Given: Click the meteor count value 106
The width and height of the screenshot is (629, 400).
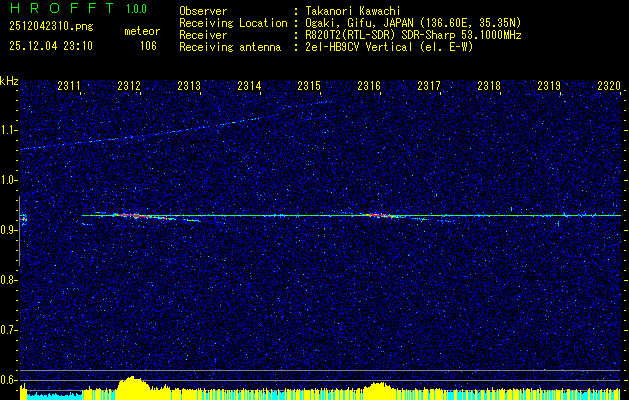Looking at the screenshot, I should click(x=148, y=46).
